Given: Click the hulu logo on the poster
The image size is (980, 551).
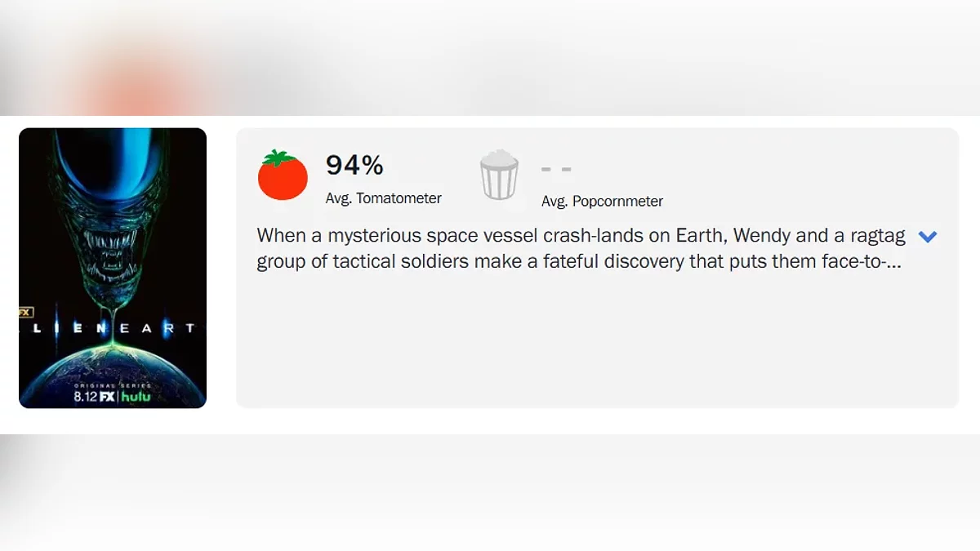Looking at the screenshot, I should coord(136,397).
